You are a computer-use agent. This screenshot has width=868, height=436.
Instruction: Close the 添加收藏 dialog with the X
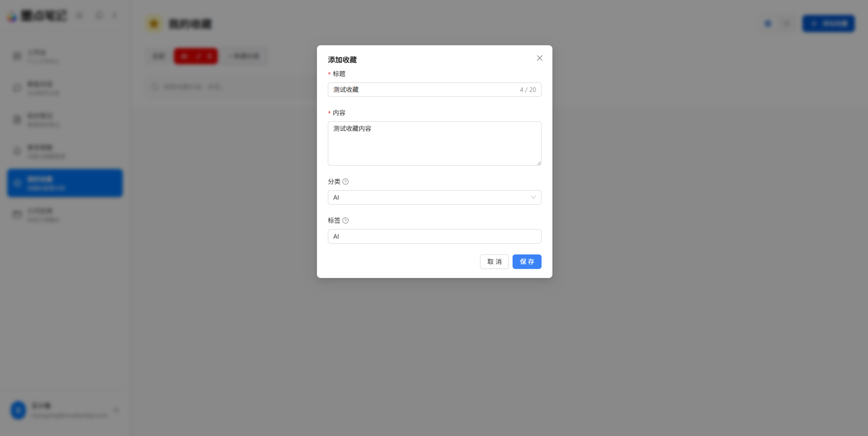[x=539, y=58]
